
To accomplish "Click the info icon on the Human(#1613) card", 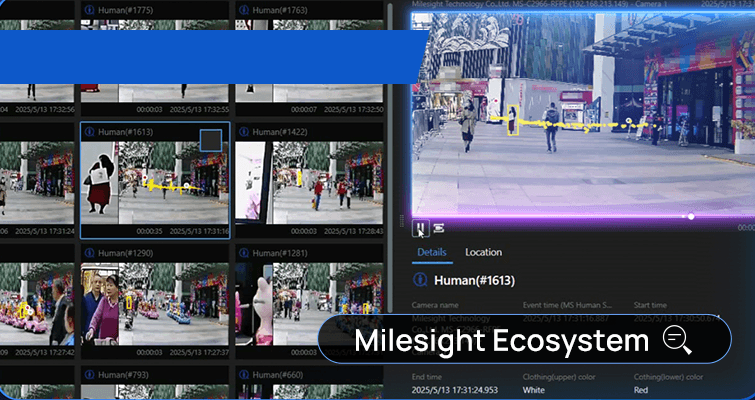I will click(x=89, y=132).
